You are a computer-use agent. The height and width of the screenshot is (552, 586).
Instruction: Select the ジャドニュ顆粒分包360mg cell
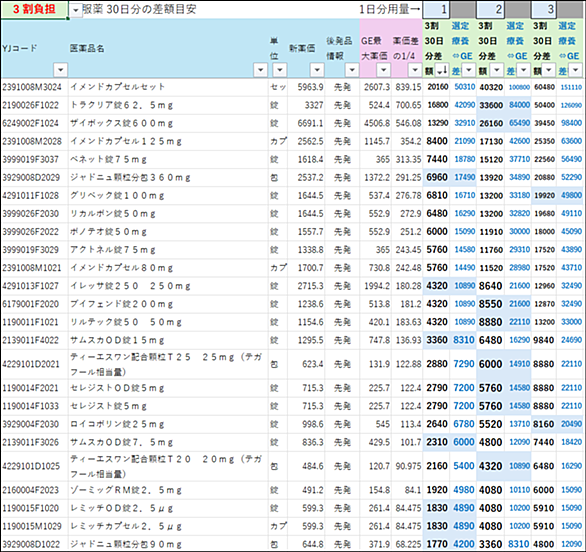168,178
